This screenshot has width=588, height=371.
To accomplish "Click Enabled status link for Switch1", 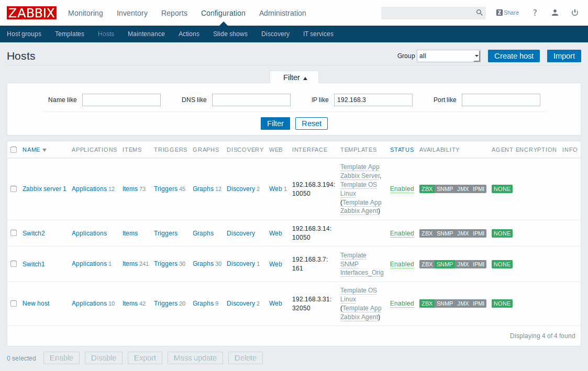I will (x=402, y=264).
